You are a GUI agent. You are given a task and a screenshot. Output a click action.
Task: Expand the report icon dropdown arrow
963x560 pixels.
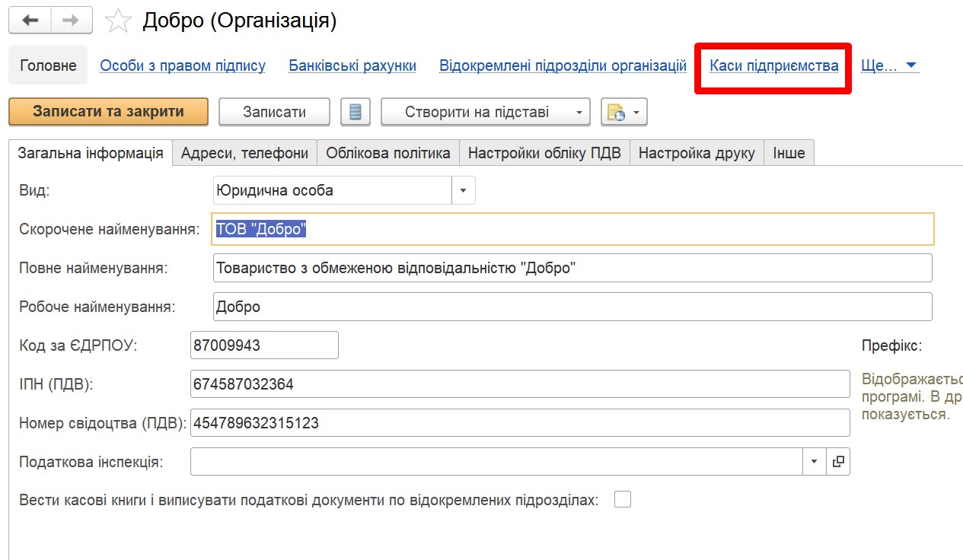click(638, 112)
